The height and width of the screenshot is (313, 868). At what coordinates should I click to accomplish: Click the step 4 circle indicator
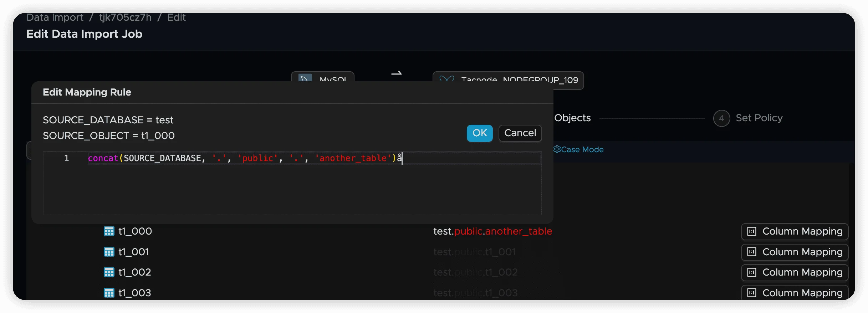(x=721, y=118)
